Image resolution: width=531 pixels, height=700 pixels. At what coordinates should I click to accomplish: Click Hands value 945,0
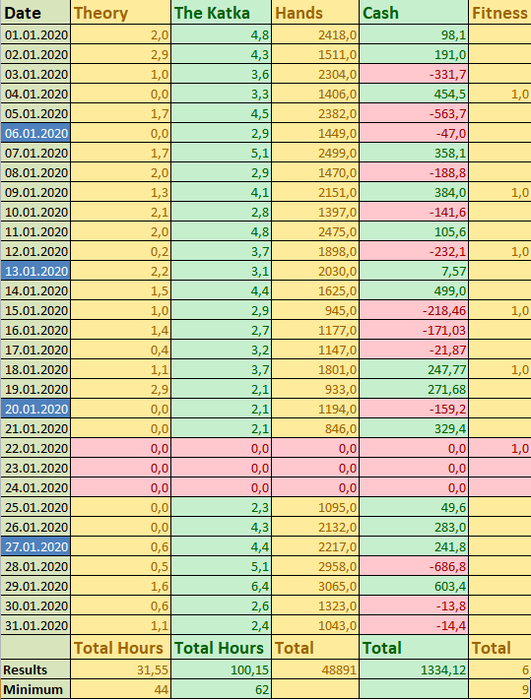coord(315,310)
